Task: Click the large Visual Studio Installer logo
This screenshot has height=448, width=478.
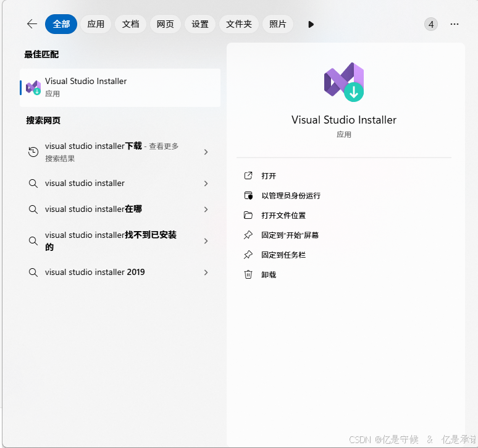Action: [344, 82]
